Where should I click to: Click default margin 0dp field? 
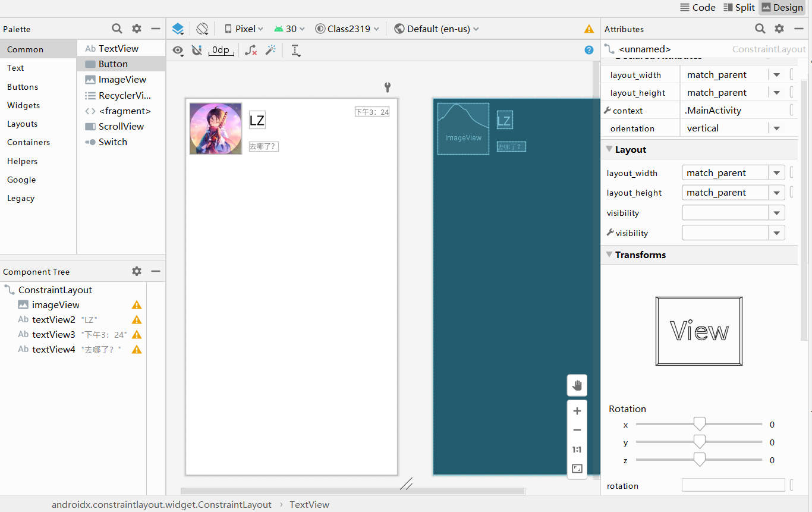[221, 51]
